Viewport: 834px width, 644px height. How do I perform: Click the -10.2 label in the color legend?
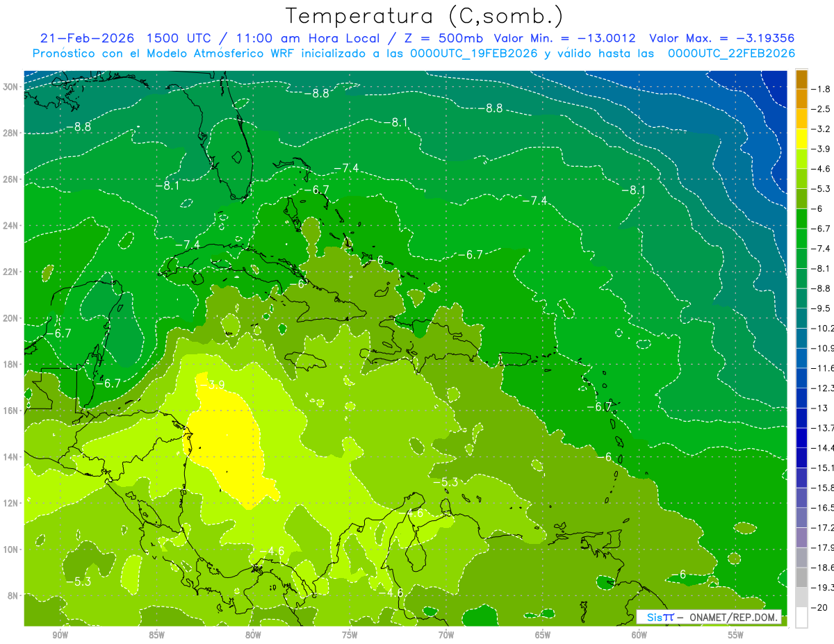coord(824,328)
